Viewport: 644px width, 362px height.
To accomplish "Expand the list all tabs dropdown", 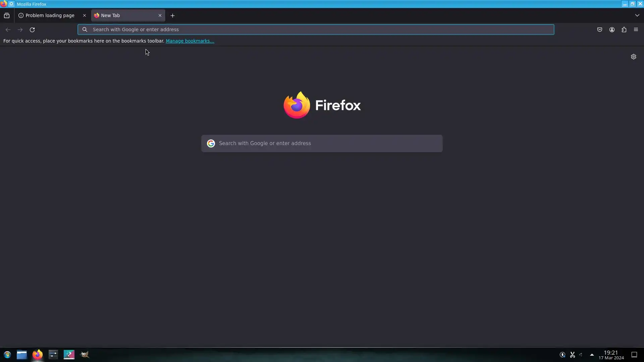I will tap(637, 15).
